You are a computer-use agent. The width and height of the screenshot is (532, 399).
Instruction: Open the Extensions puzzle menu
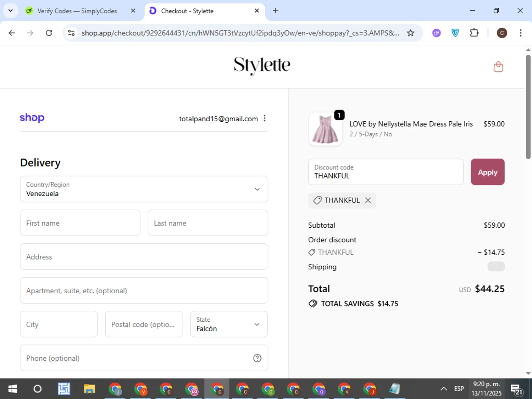(x=474, y=33)
